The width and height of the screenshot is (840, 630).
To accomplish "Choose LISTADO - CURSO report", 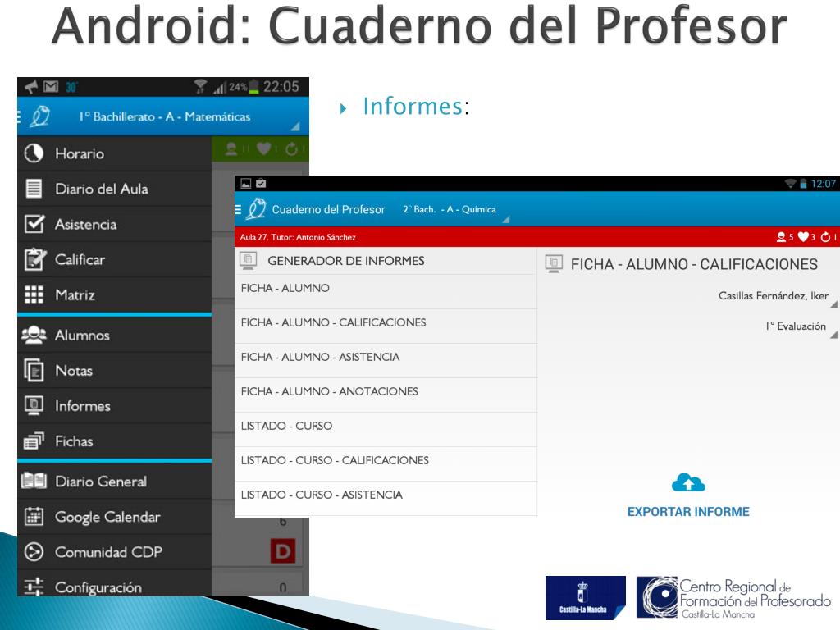I will click(x=386, y=430).
